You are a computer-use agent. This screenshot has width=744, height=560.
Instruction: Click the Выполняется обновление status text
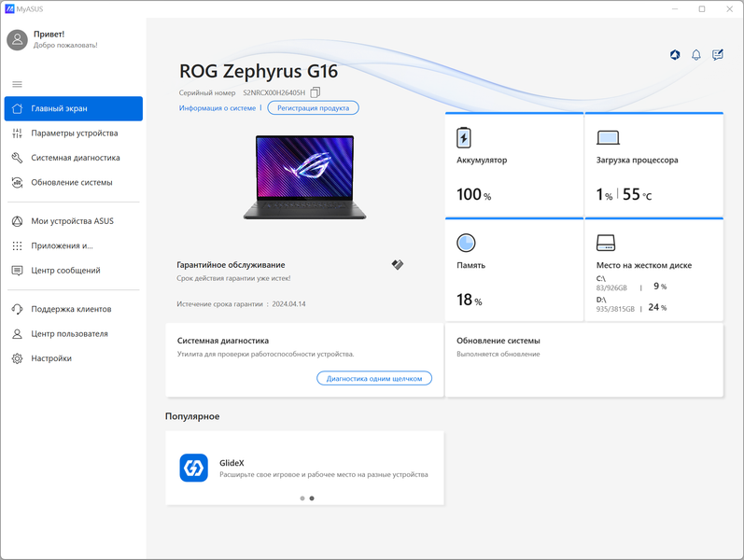[498, 354]
